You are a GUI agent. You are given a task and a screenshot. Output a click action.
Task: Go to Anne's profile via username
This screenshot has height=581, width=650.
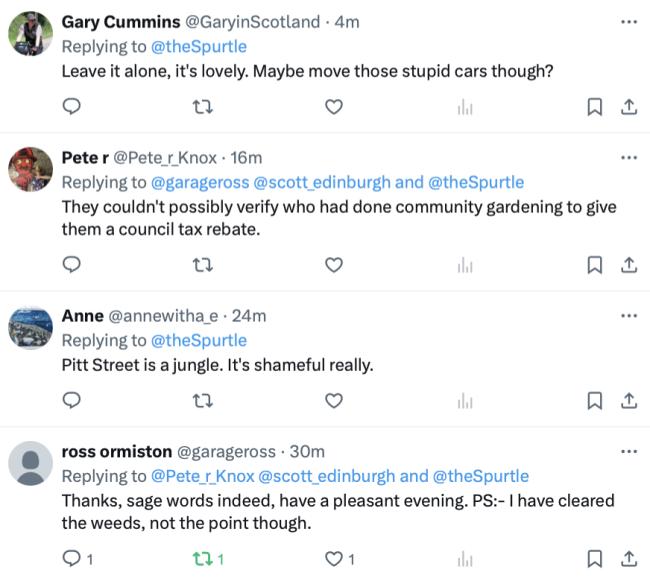tap(83, 316)
